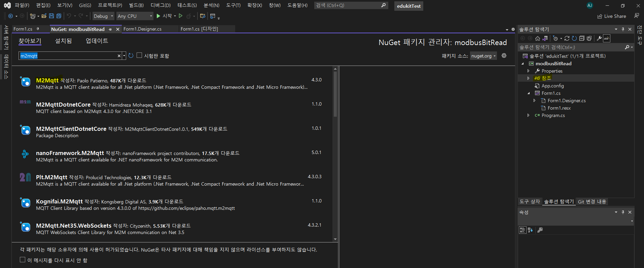Click the find in files folder icon
Image resolution: width=644 pixels, height=268 pixels.
tap(203, 16)
